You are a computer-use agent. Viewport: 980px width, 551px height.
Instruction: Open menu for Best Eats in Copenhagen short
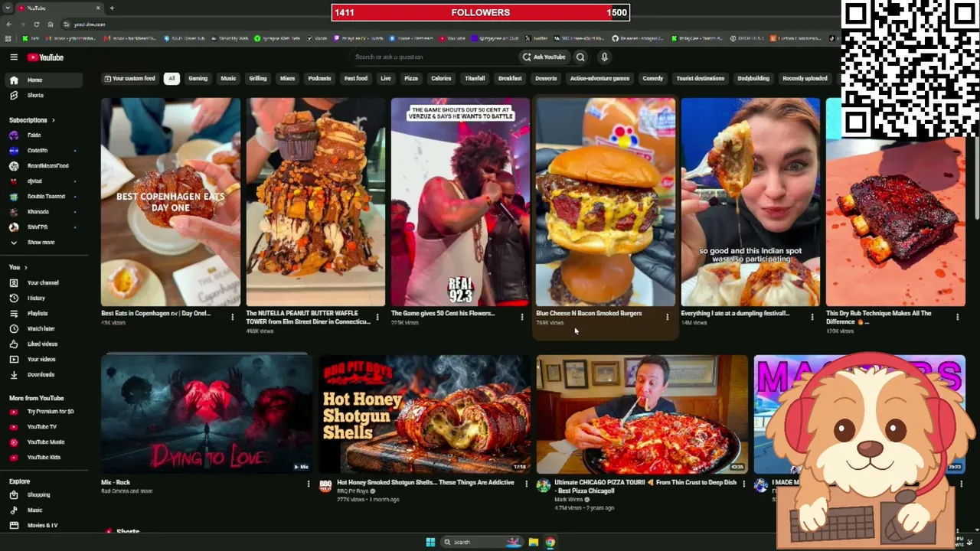coord(232,317)
